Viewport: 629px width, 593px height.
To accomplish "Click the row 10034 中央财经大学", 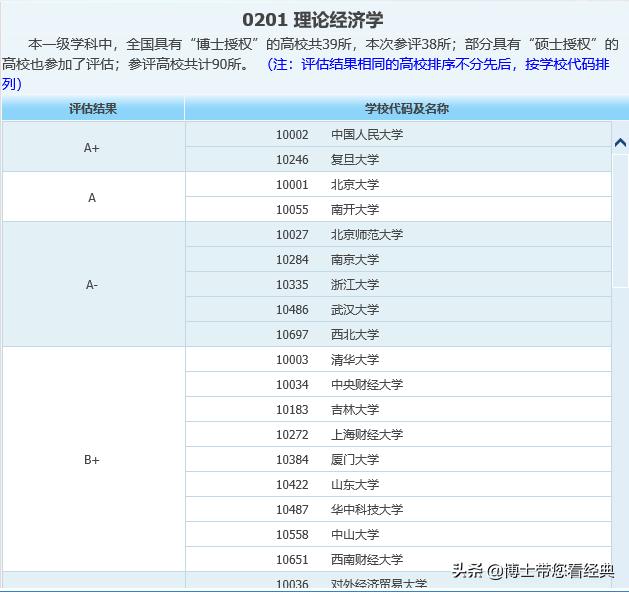I will pyautogui.click(x=398, y=384).
